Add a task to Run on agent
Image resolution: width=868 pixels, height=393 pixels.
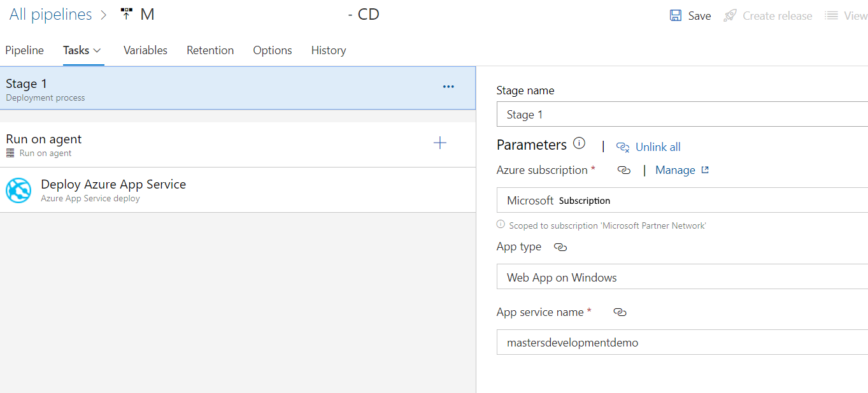click(x=439, y=143)
